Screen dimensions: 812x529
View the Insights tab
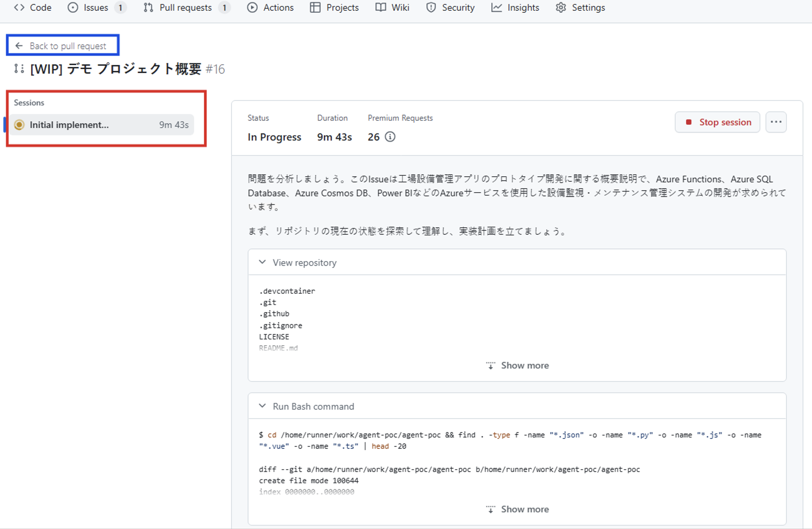(515, 8)
